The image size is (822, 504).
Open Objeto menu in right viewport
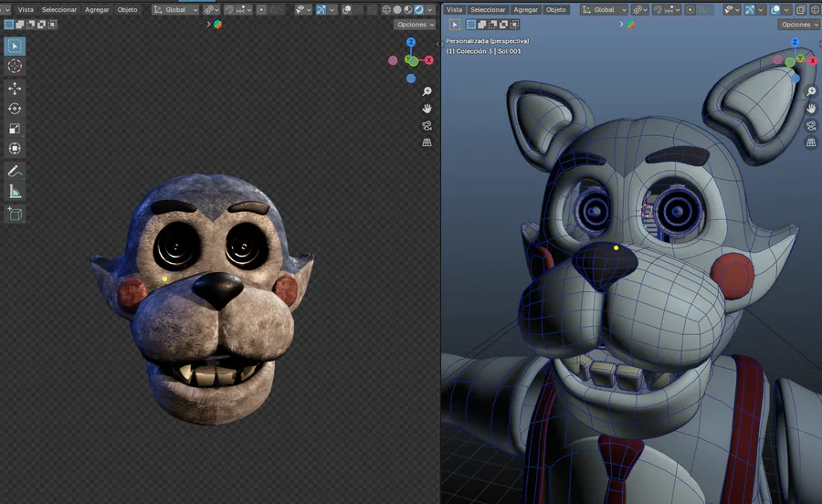(x=555, y=9)
